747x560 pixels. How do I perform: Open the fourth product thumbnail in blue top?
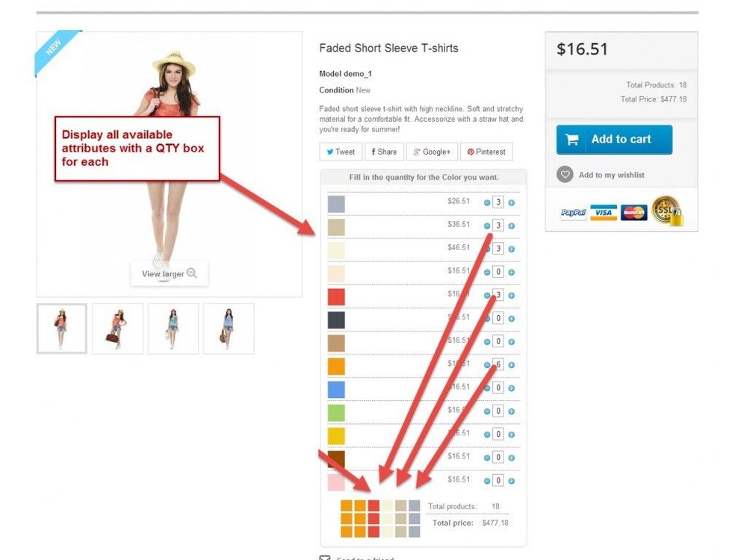click(x=229, y=329)
